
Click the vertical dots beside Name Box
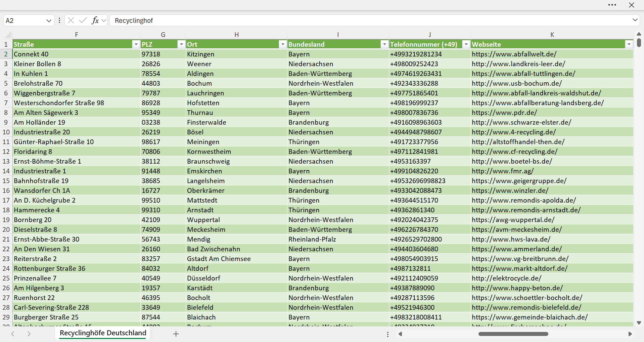[x=59, y=20]
